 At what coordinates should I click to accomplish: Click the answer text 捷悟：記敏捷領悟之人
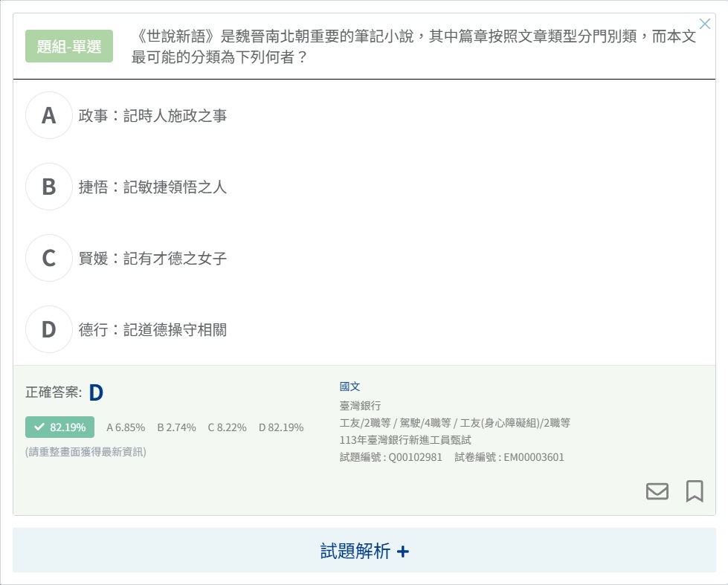click(x=152, y=187)
